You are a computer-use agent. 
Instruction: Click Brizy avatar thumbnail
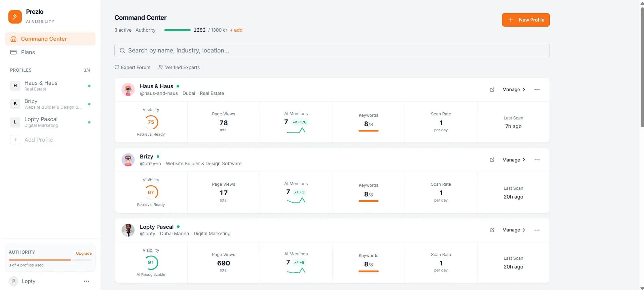[x=128, y=160]
